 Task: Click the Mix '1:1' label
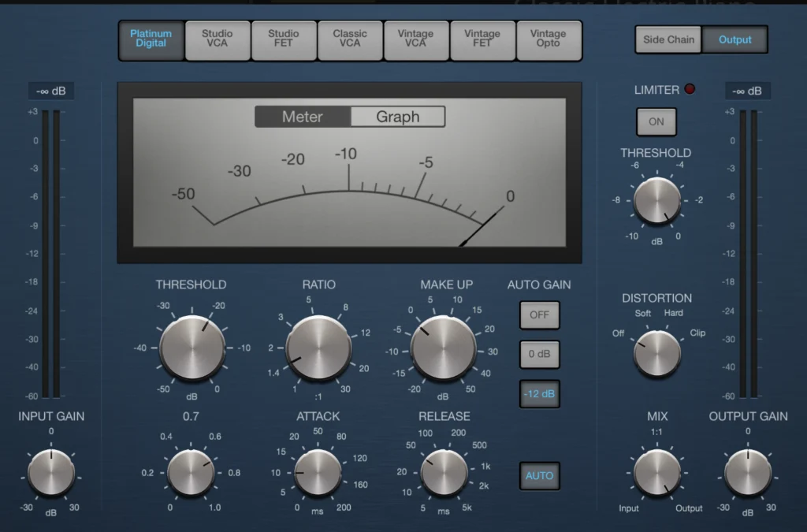656,432
